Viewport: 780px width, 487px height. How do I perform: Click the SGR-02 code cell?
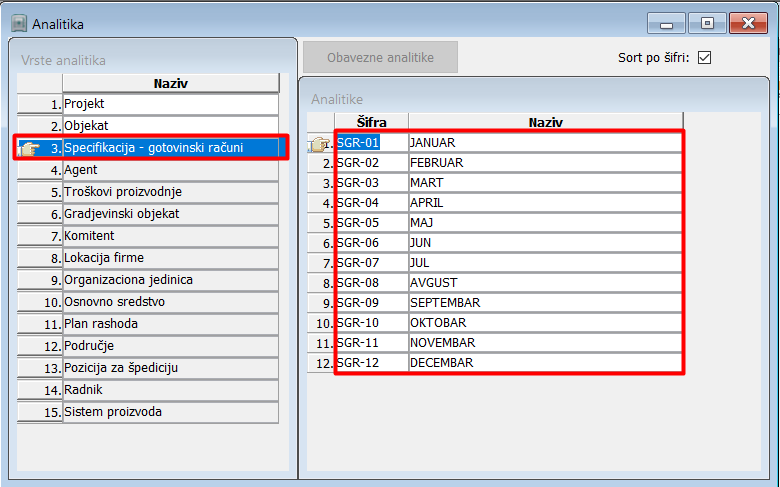tap(372, 163)
